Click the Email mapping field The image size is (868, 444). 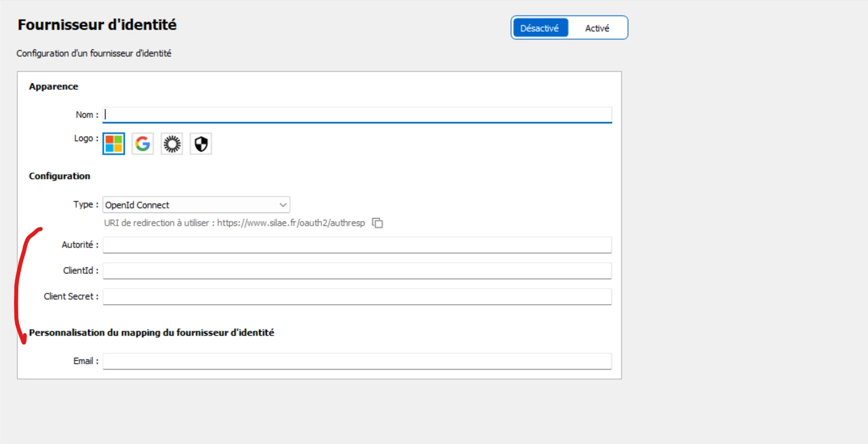357,361
